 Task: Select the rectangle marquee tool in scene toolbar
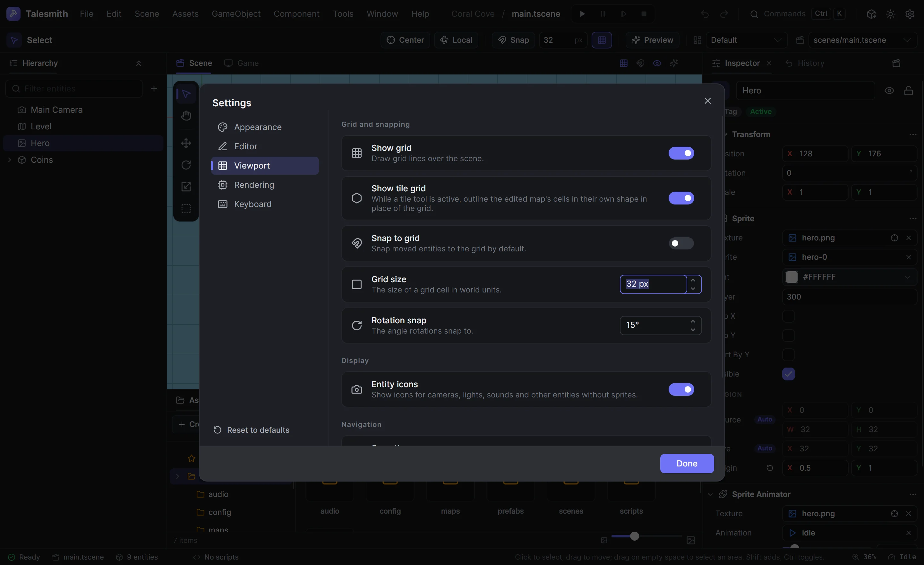(186, 209)
